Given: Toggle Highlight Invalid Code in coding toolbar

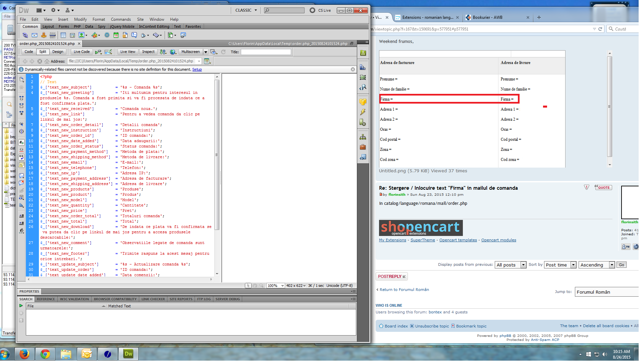Looking at the screenshot, I should (x=21, y=150).
